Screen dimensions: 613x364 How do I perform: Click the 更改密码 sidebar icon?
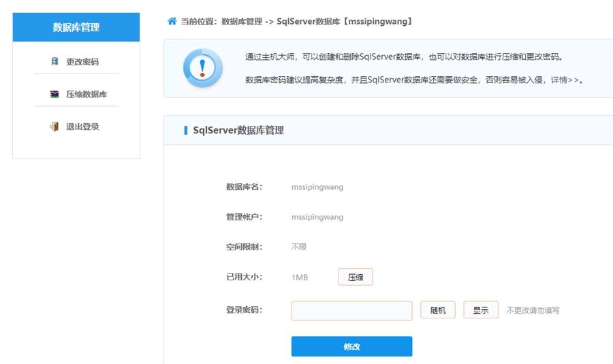(54, 61)
